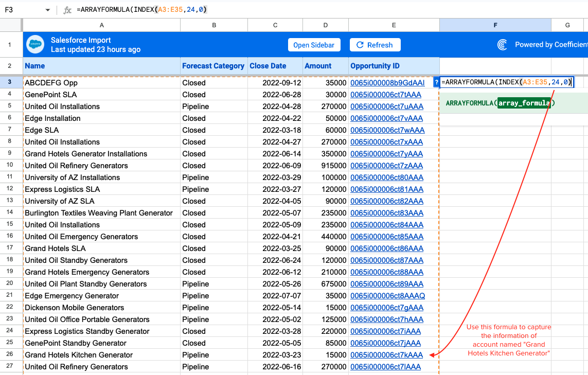Click the formula help question mark icon

tap(436, 82)
